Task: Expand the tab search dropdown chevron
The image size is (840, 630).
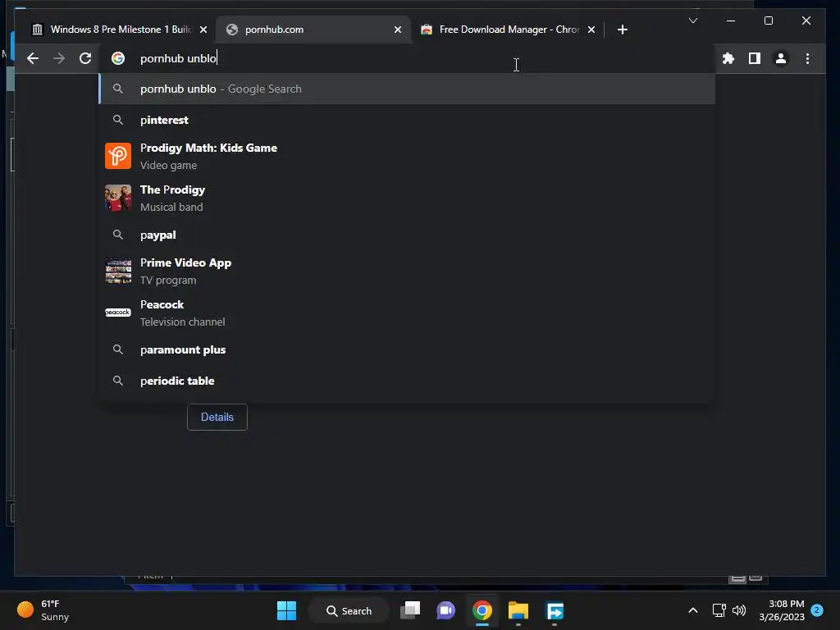Action: [x=692, y=21]
